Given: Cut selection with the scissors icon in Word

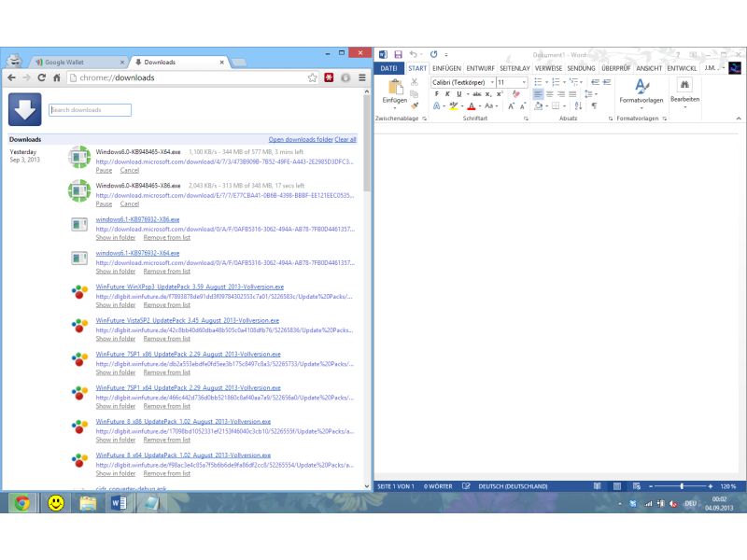Looking at the screenshot, I should tap(414, 82).
